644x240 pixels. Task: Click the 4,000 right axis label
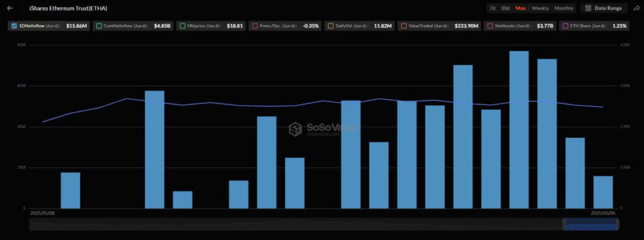pos(625,45)
